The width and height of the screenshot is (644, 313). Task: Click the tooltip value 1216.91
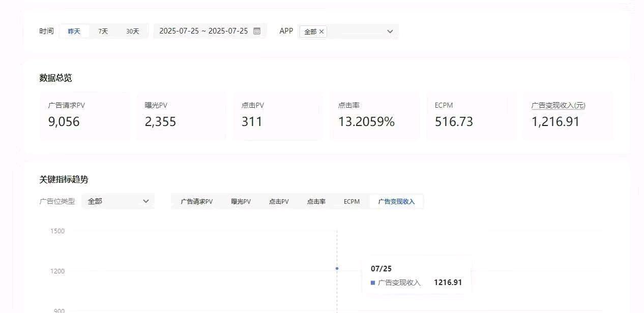tap(448, 283)
